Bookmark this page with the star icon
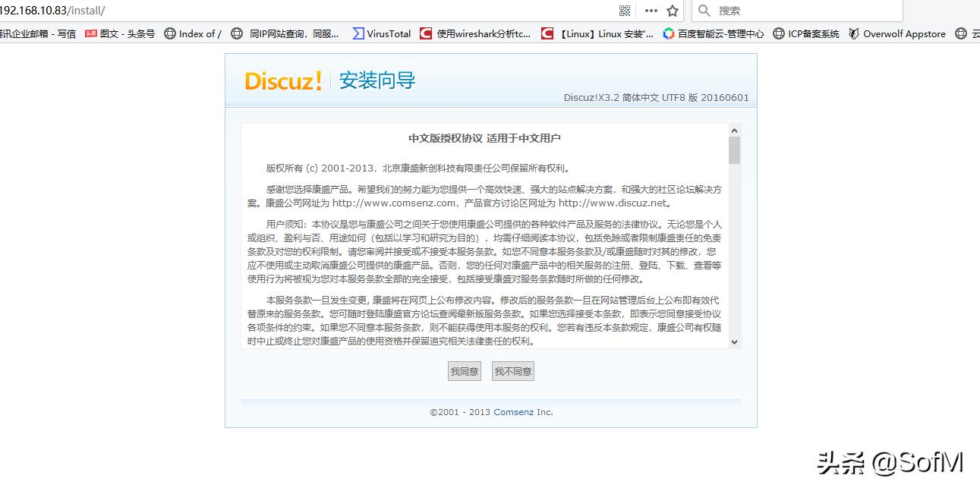 point(671,11)
